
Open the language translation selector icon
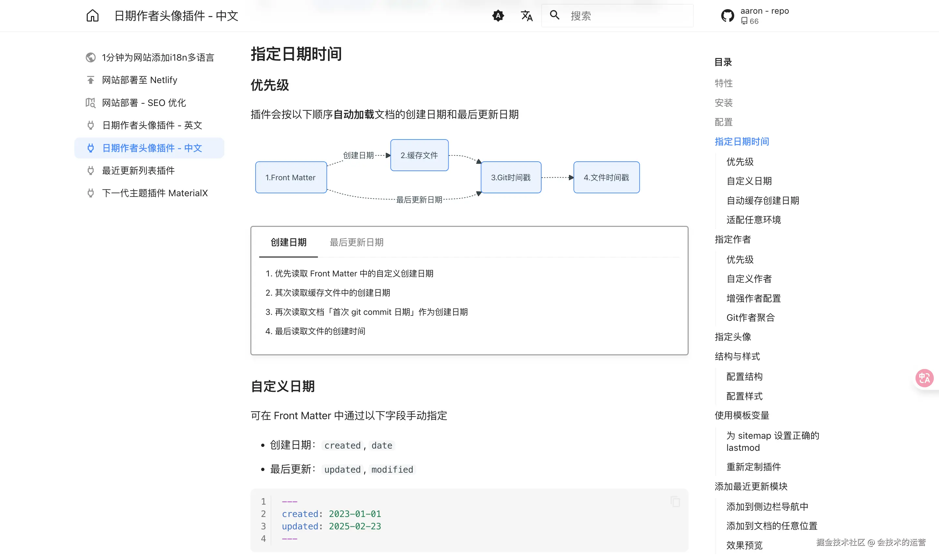(x=527, y=15)
